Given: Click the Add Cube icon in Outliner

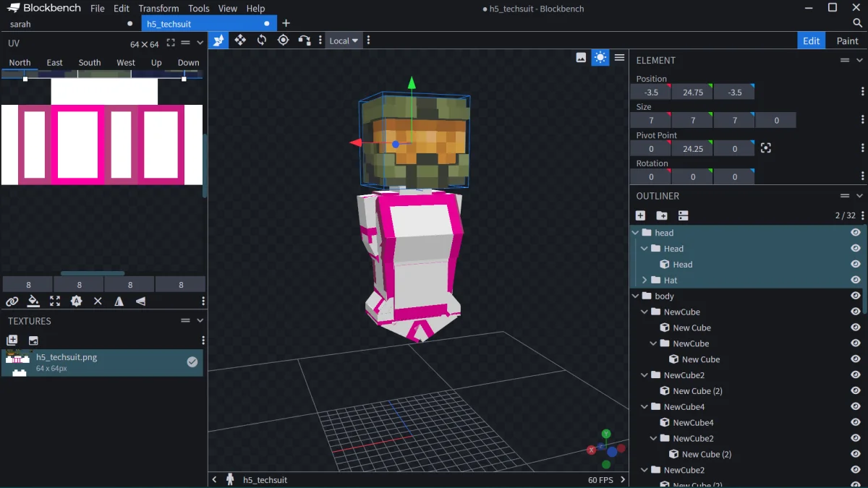Looking at the screenshot, I should pyautogui.click(x=640, y=215).
